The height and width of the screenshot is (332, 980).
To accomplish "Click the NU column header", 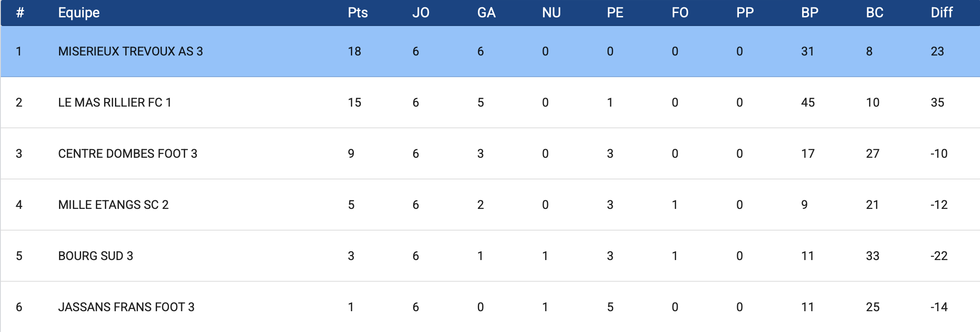I will (x=551, y=13).
